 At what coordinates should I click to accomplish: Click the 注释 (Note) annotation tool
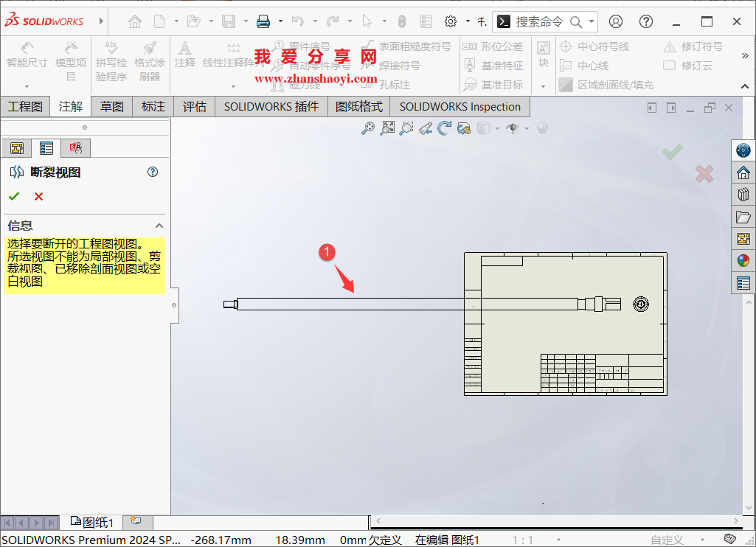pyautogui.click(x=184, y=59)
